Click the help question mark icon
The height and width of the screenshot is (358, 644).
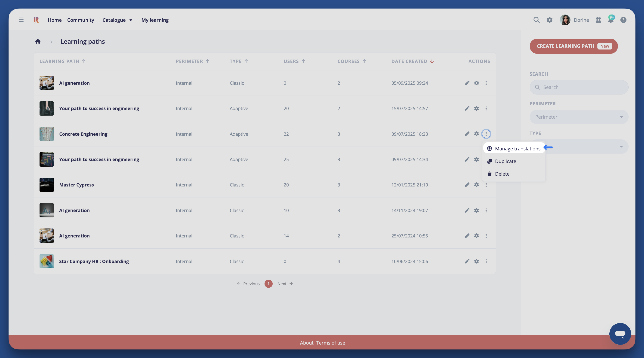click(623, 20)
